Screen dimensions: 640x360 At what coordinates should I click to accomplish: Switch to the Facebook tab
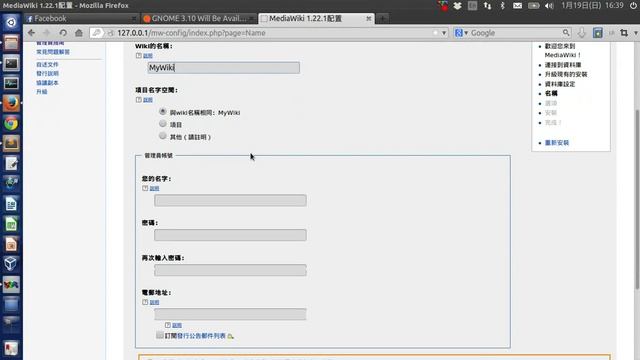point(81,19)
